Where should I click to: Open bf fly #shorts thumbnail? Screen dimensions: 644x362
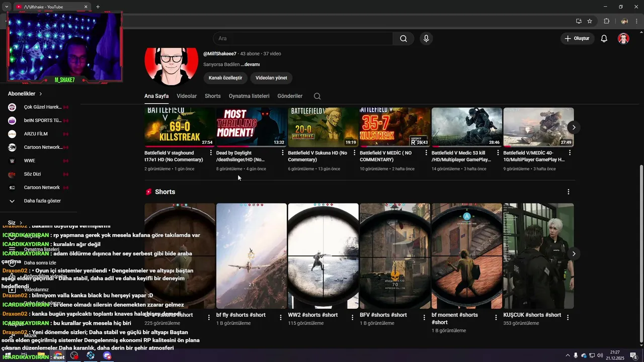coord(251,256)
